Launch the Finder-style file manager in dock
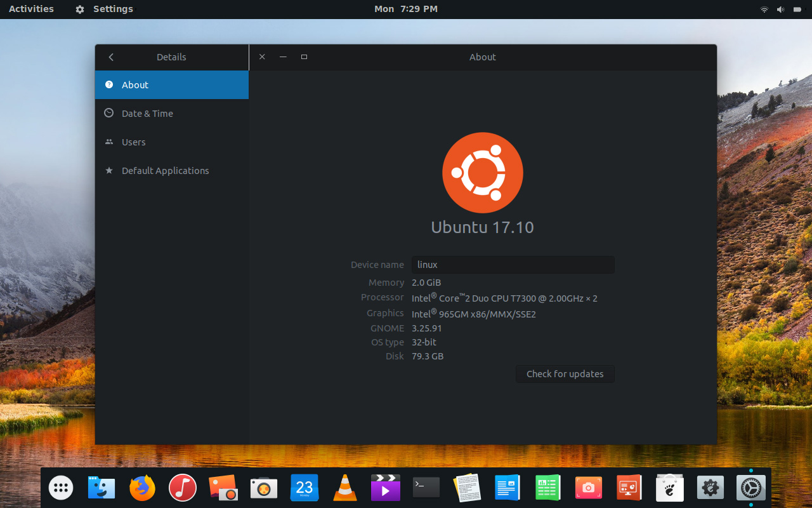 coord(101,488)
